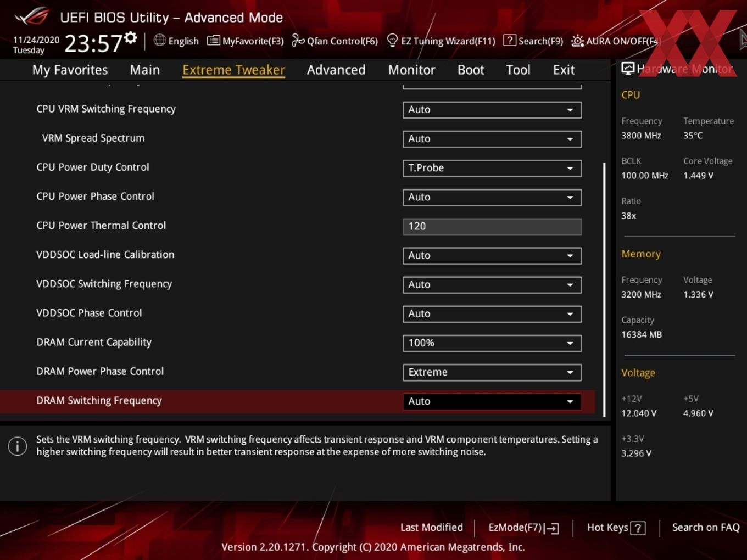Open English language selection
Screen dimensions: 747x560
[x=183, y=41]
